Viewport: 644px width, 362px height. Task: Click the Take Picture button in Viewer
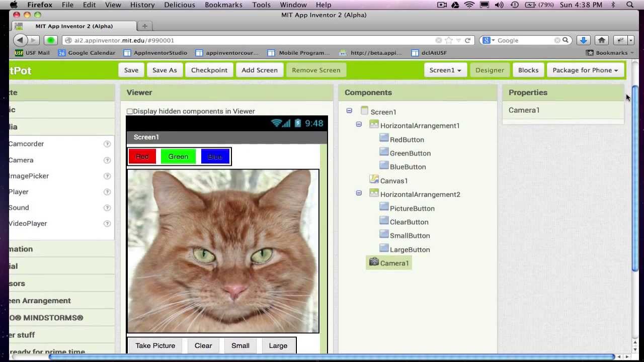point(155,346)
